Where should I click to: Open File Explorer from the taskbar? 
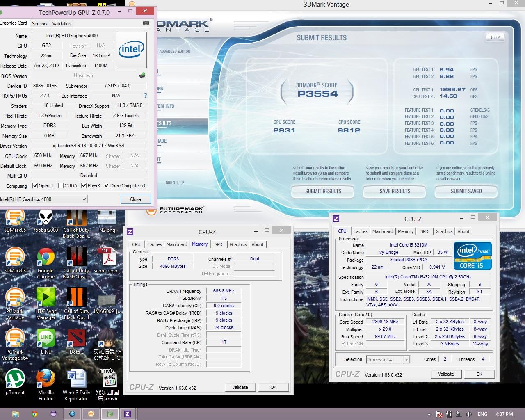click(15, 414)
